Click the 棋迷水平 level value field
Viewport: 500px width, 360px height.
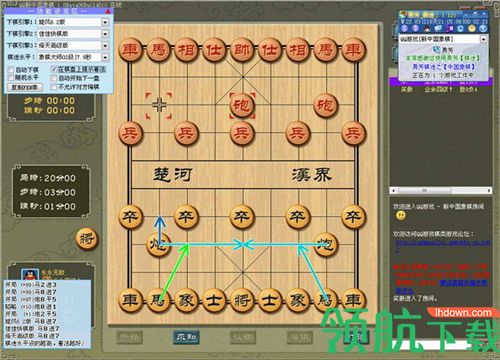click(69, 57)
